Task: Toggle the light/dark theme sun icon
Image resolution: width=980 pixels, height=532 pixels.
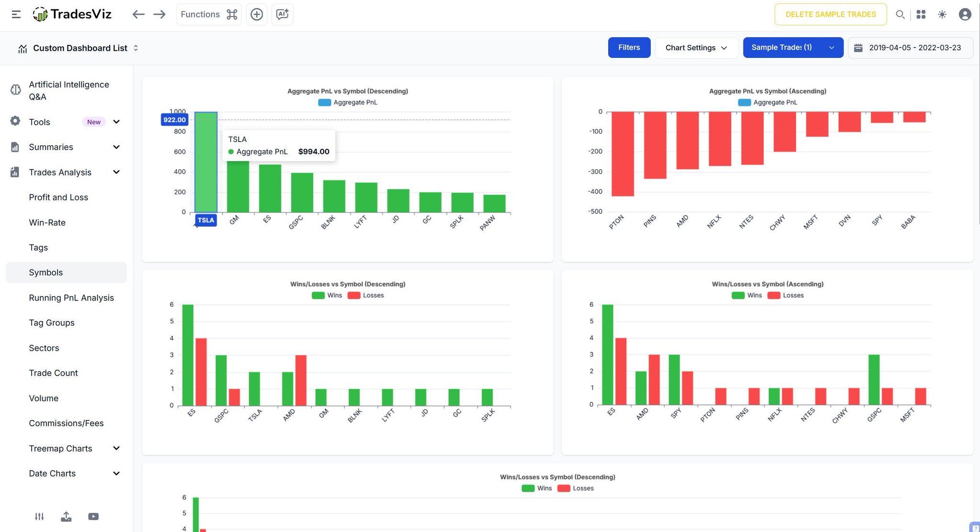Action: (942, 14)
